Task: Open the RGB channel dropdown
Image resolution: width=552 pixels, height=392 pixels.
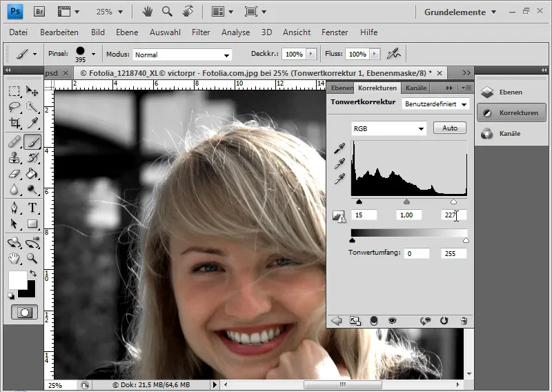Action: [x=388, y=128]
